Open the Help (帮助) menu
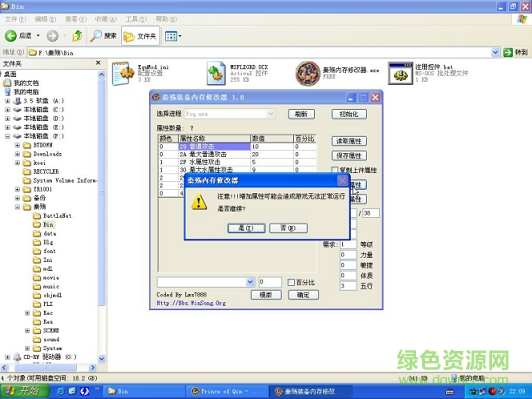 166,19
